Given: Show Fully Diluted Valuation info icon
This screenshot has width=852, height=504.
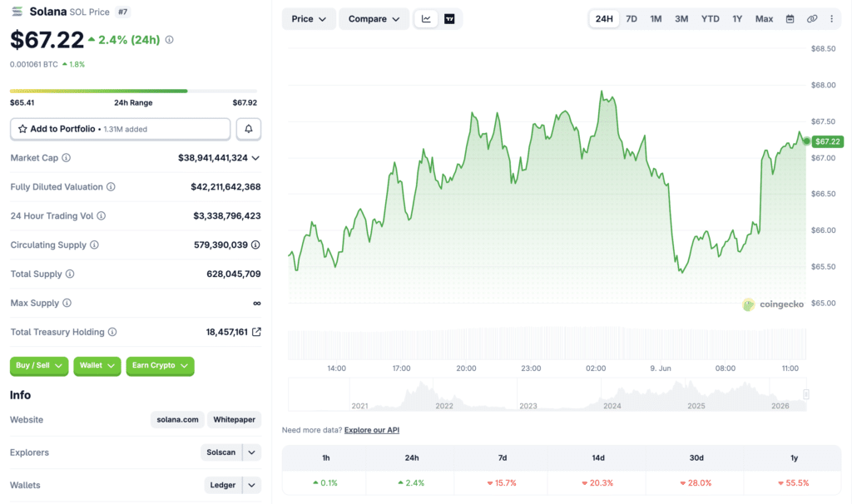Looking at the screenshot, I should [111, 187].
